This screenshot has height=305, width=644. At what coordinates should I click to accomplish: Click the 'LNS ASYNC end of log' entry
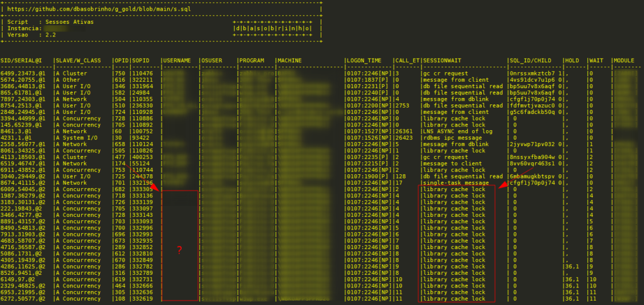click(454, 131)
